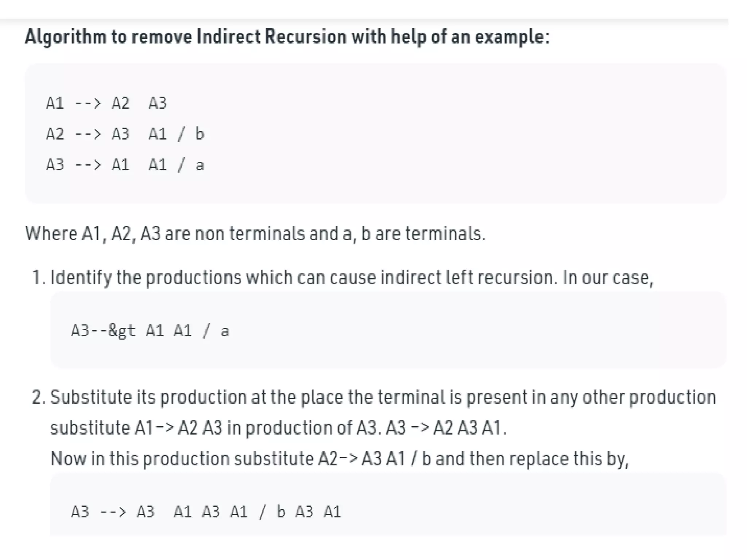Click the 'A3 --> A1 A1 / a' line in first code block

point(125,165)
